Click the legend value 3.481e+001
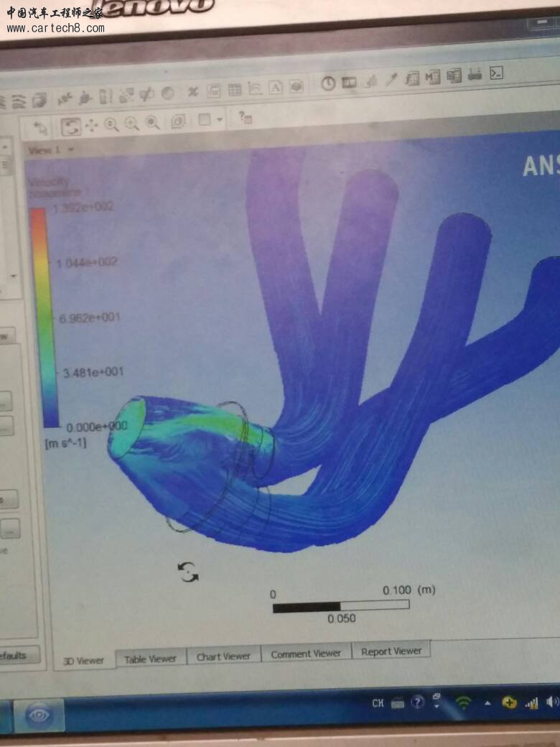Screen dimensions: 560x747 93,372
